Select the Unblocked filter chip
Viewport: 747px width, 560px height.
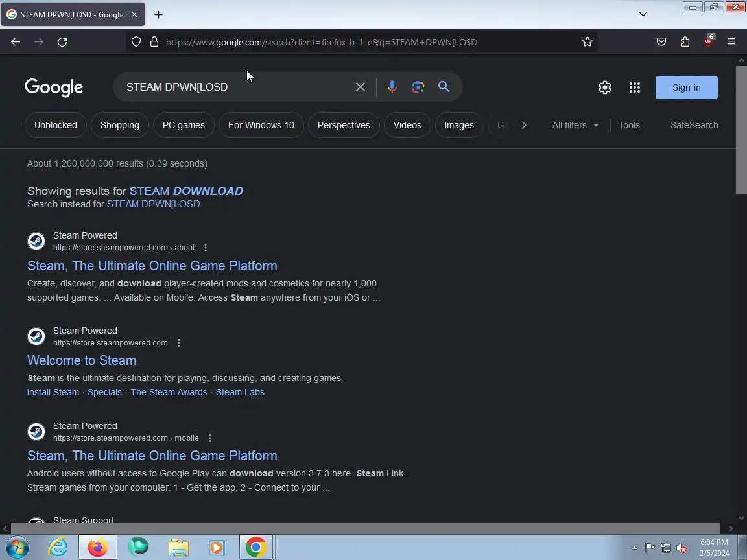56,125
